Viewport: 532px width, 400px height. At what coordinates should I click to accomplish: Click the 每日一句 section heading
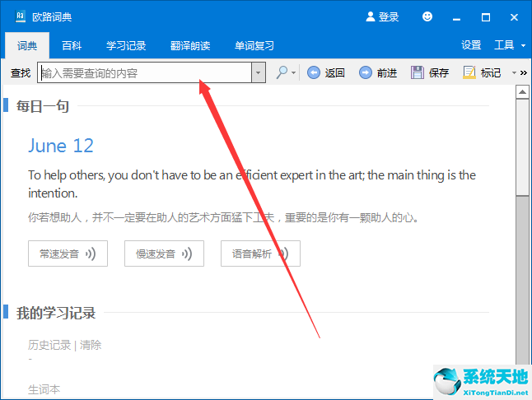click(43, 106)
